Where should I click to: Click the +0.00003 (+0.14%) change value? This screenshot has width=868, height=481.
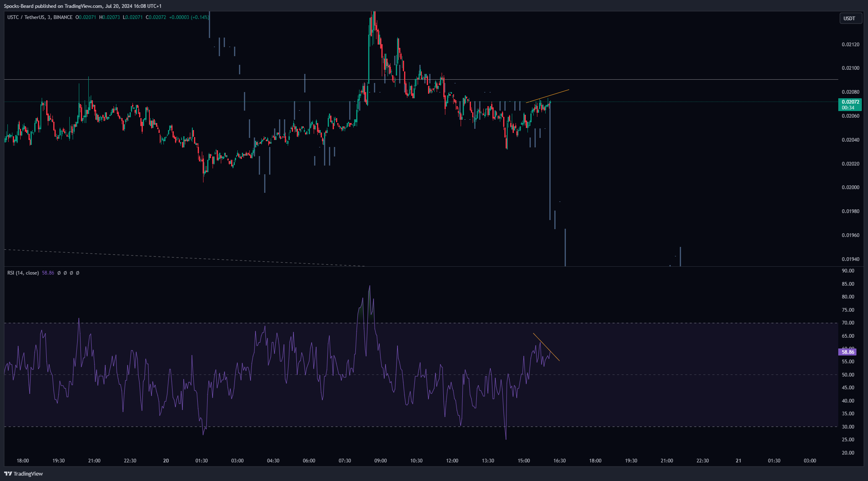click(x=189, y=17)
